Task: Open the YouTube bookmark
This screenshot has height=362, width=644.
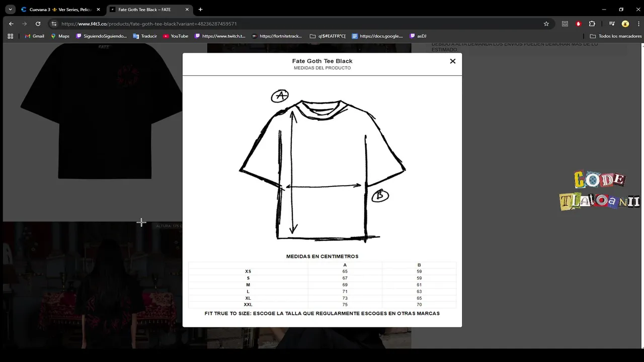Action: point(176,36)
